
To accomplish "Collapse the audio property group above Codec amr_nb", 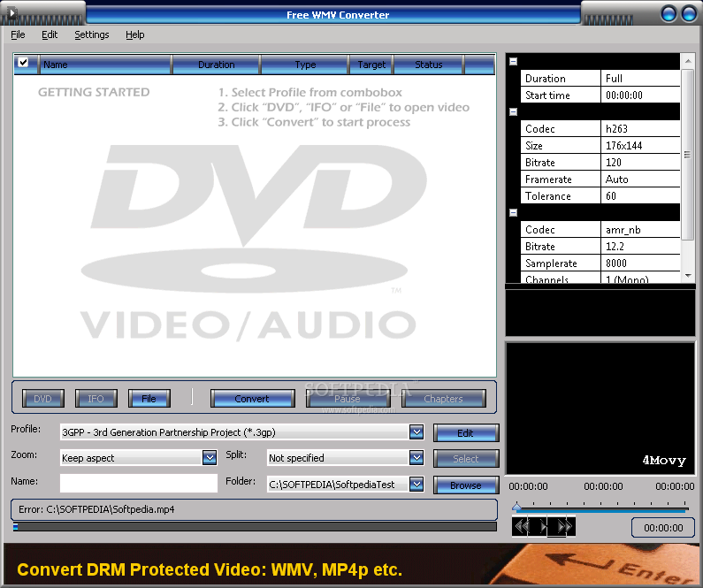I will 514,212.
